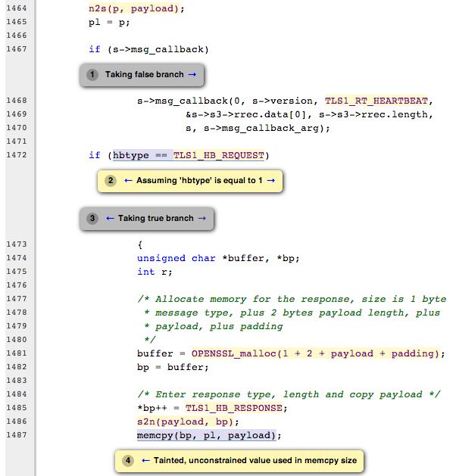Click the OPENSSL_malloc macro on line 1481
This screenshot has width=459, height=476.
pyautogui.click(x=227, y=353)
